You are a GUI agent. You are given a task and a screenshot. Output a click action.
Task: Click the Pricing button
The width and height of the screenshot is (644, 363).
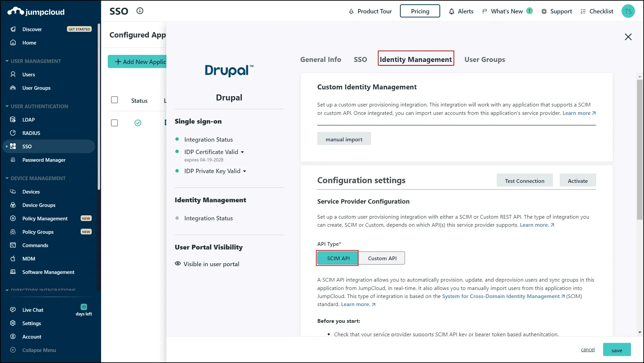point(420,11)
